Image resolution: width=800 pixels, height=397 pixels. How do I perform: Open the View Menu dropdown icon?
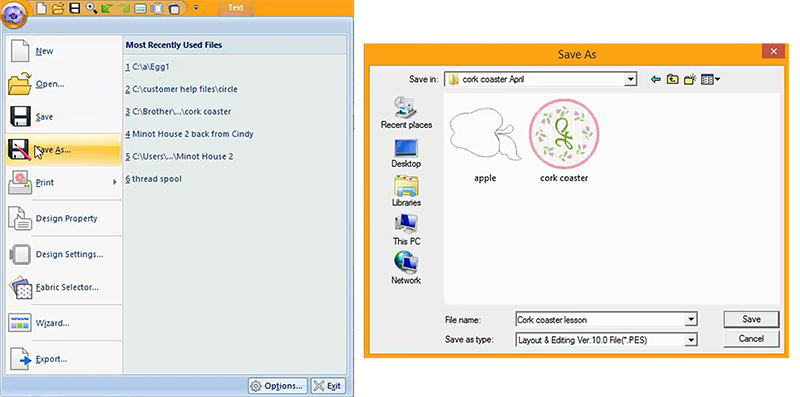click(710, 79)
